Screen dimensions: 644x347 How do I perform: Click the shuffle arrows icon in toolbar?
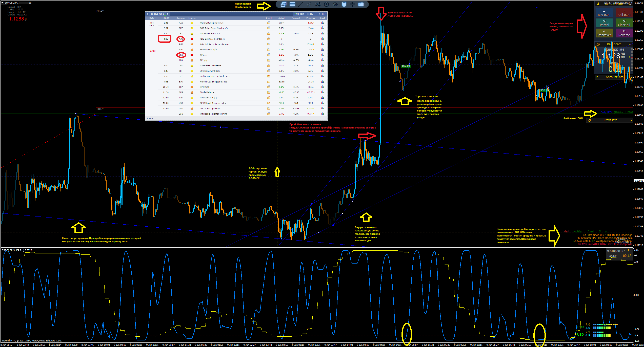[318, 4]
